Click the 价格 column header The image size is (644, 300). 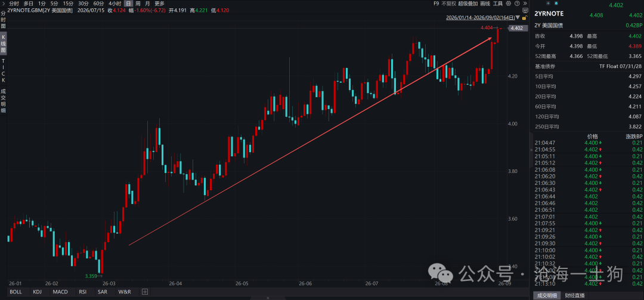point(593,137)
